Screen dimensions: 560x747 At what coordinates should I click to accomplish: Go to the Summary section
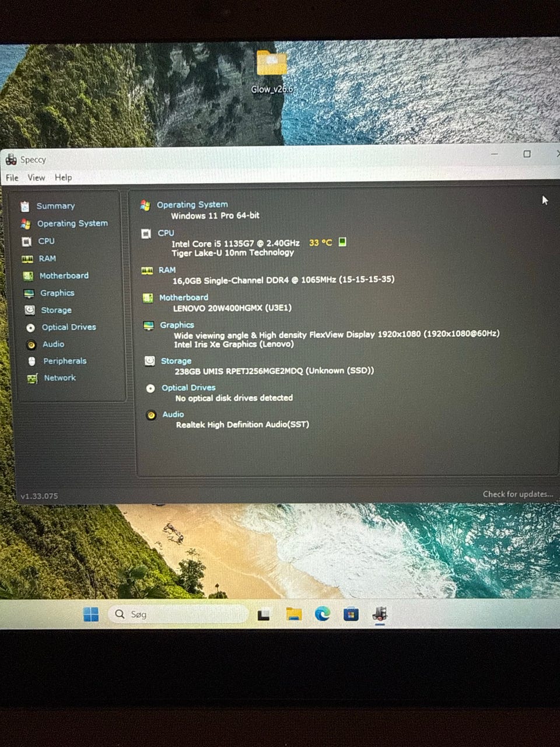click(55, 206)
